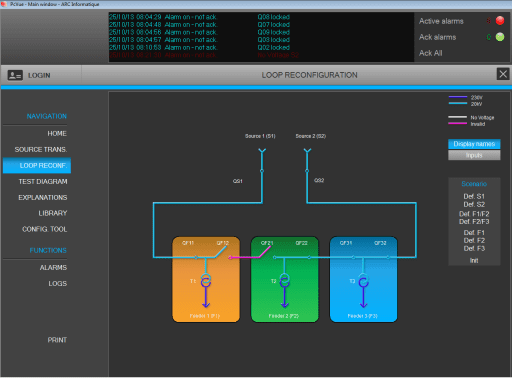Run scenario Def. F2
The height and width of the screenshot is (378, 512).
(474, 241)
